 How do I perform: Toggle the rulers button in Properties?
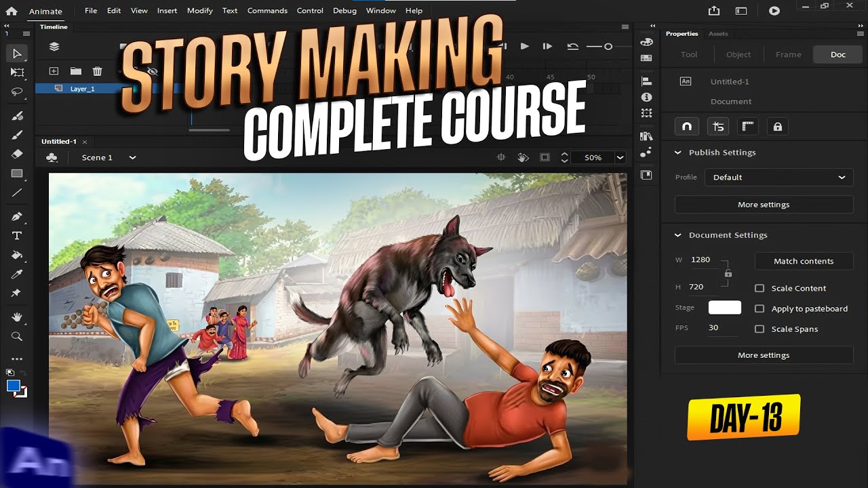click(x=748, y=126)
